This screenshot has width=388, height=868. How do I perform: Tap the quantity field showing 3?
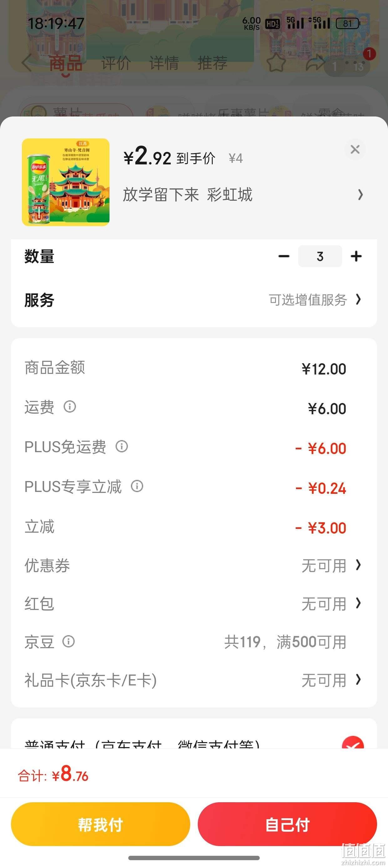[320, 256]
